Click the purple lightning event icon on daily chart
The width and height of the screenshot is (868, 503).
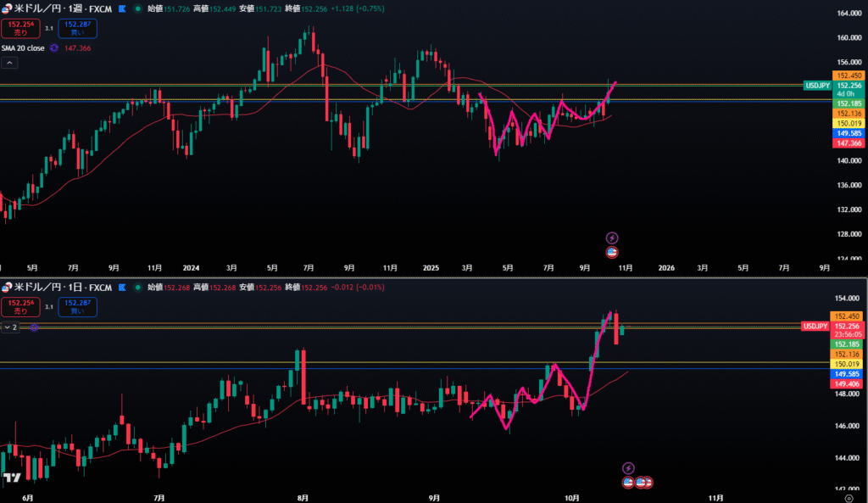(x=628, y=467)
